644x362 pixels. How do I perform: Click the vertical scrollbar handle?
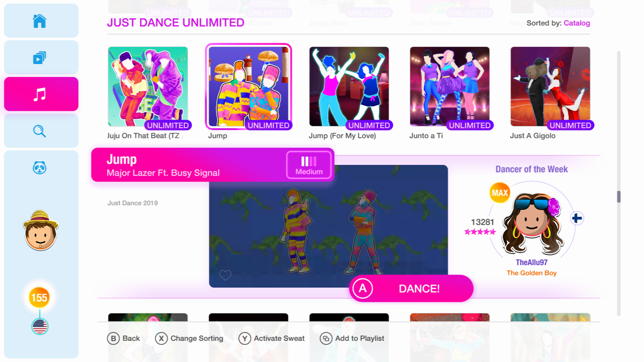[x=619, y=197]
